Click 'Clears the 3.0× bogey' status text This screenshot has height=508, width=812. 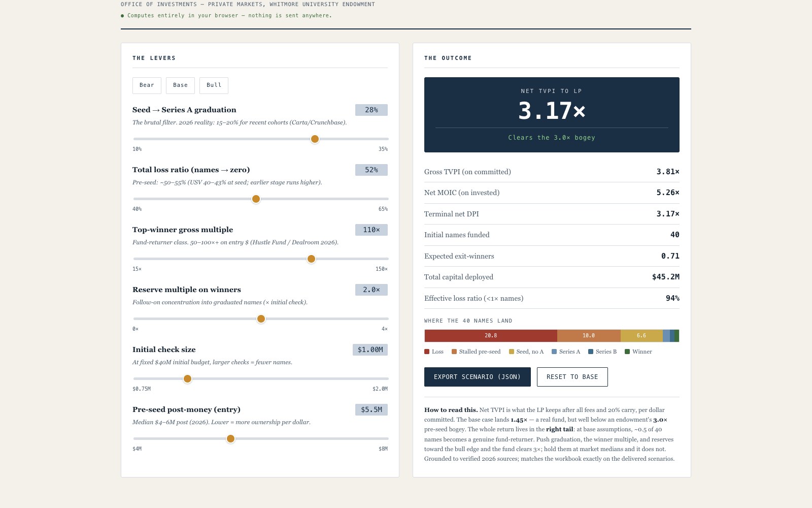pyautogui.click(x=552, y=138)
